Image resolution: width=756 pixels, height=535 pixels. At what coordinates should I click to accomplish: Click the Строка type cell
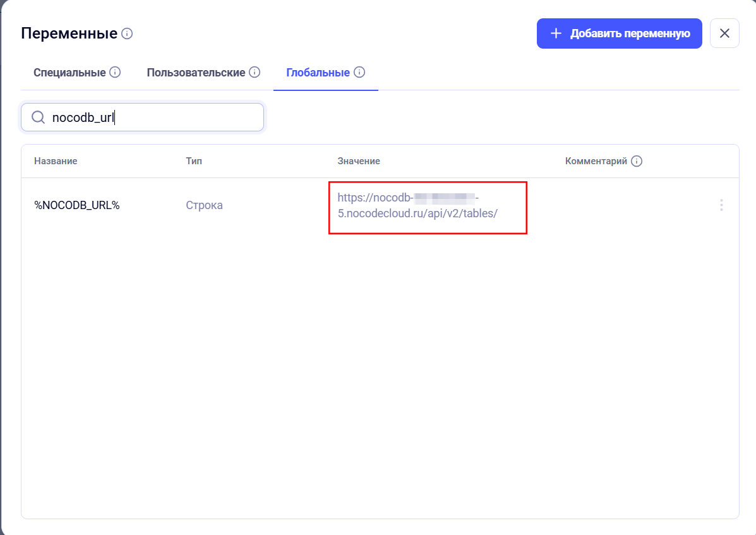(x=204, y=205)
